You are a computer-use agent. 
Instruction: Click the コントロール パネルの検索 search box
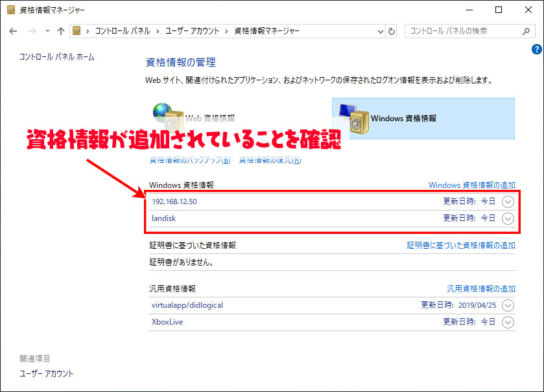[x=469, y=31]
